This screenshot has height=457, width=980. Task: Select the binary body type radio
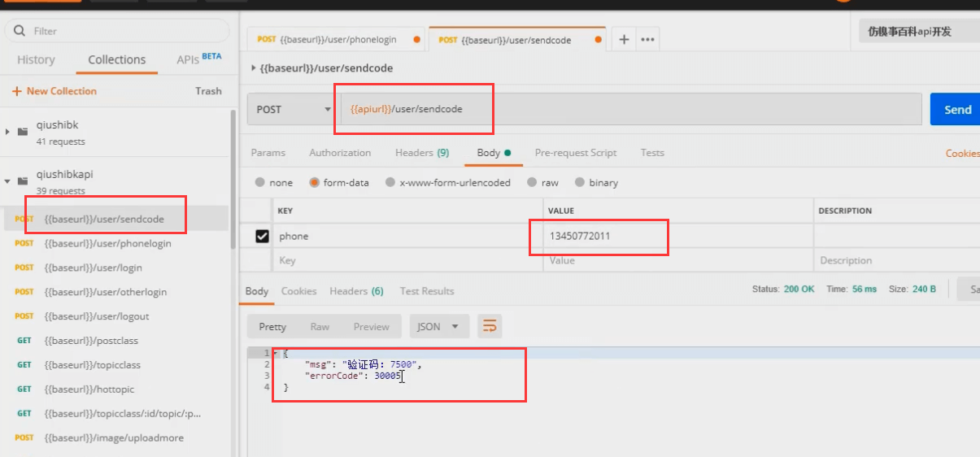581,183
